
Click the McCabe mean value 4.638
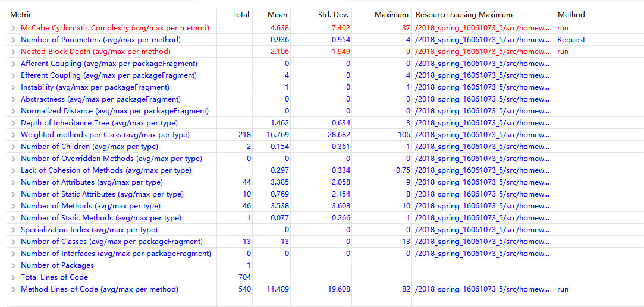pos(279,28)
